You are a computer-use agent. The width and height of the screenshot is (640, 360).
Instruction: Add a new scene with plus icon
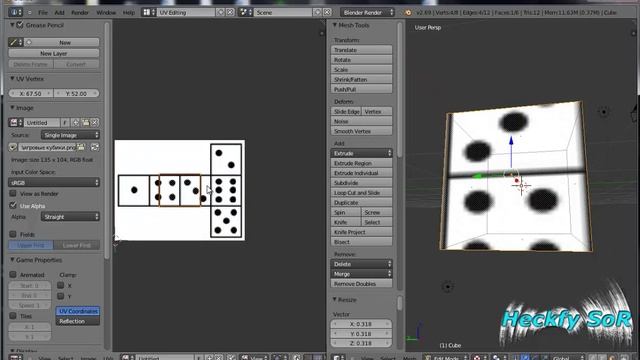tap(317, 13)
